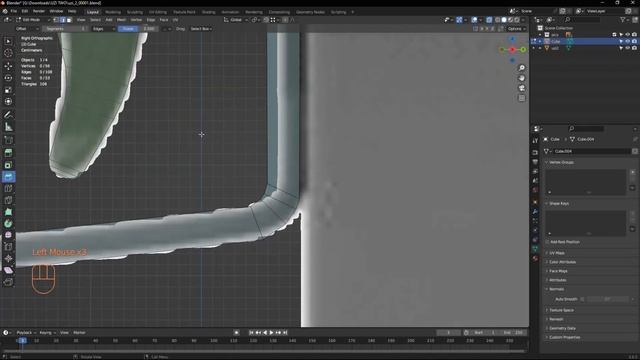Select the Measure tool
The image size is (640, 360).
pyautogui.click(x=8, y=127)
